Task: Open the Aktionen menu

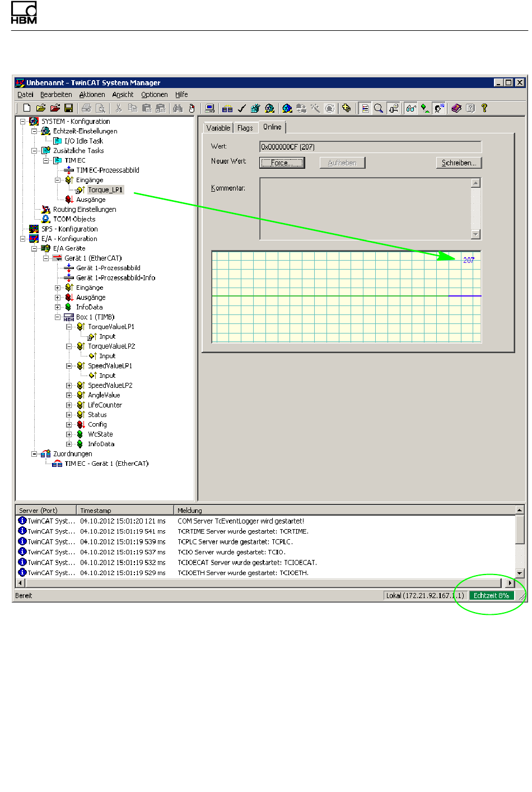Action: [92, 95]
